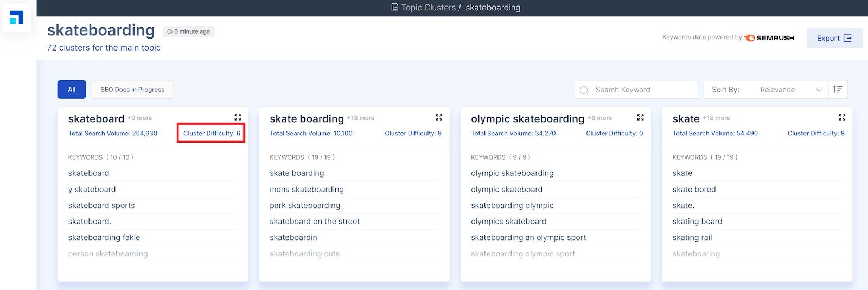Open the Sort By Relevance dropdown
Viewport: 868px width, 290px height.
[765, 90]
